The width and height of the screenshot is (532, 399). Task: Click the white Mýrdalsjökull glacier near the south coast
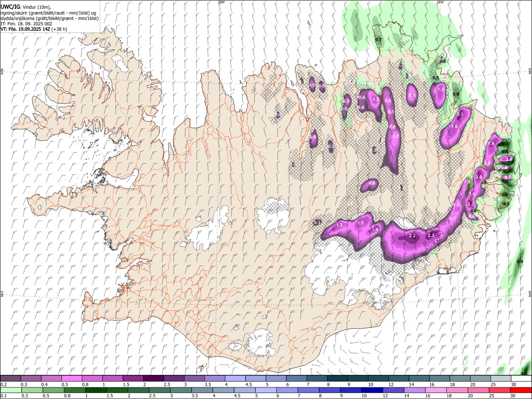point(259,343)
